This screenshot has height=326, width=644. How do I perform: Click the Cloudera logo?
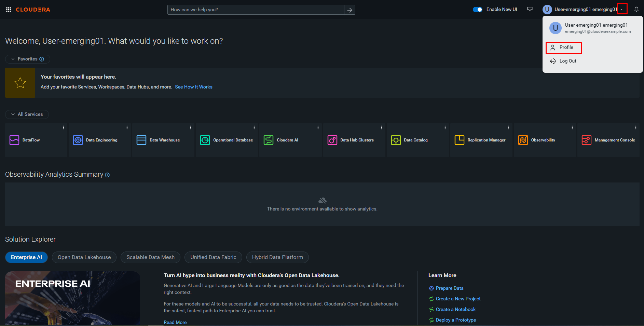click(33, 10)
